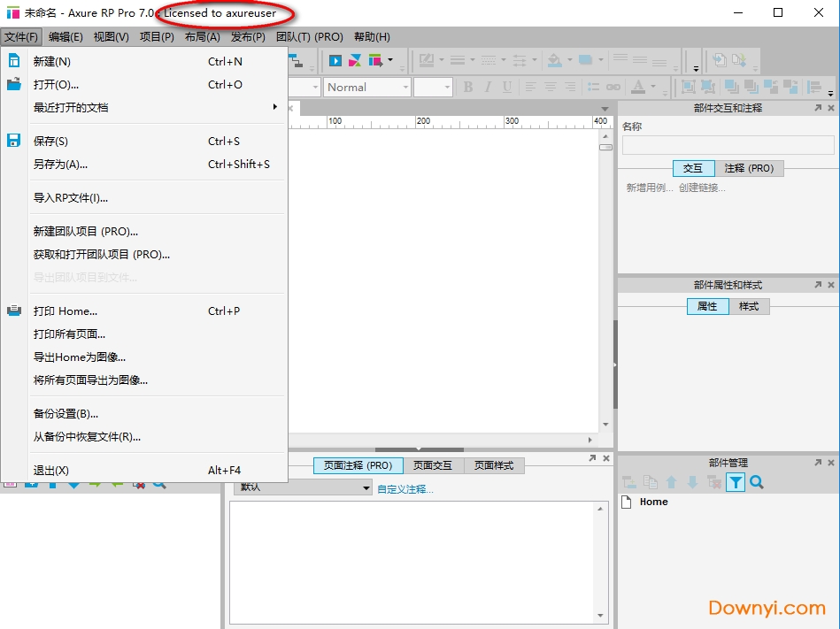Click the fill color paint bucket icon
This screenshot has height=629, width=840.
click(554, 60)
